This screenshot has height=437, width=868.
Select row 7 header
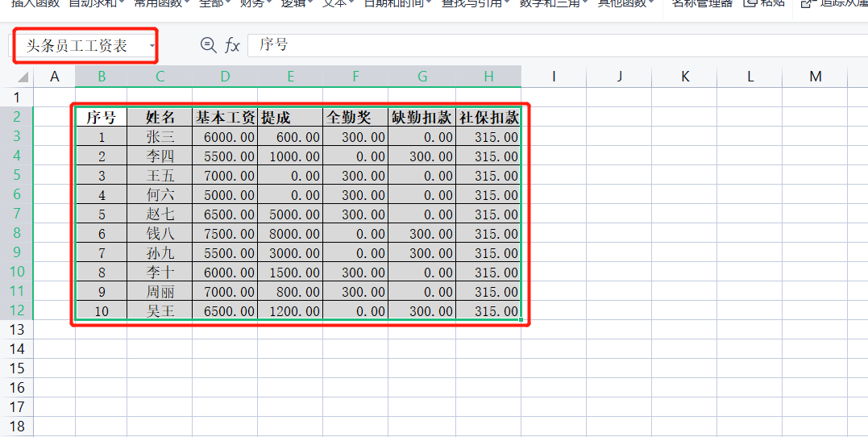pos(16,213)
